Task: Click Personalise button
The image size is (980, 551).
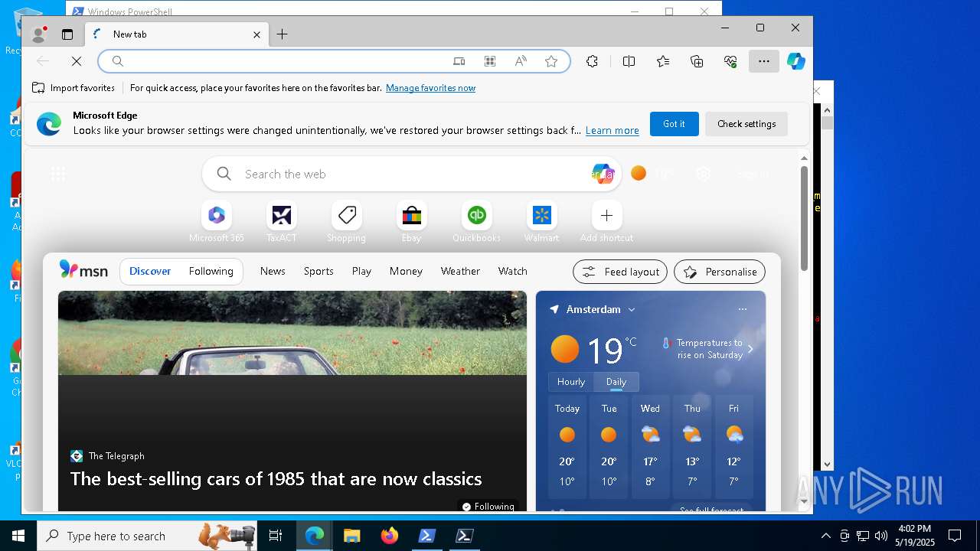Action: pos(720,272)
